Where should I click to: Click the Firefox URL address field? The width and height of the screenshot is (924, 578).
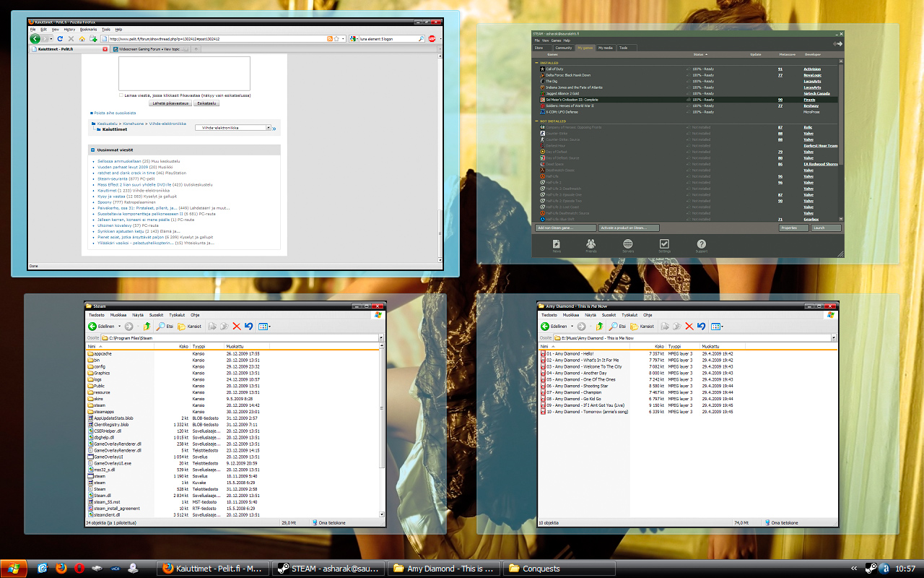click(213, 38)
